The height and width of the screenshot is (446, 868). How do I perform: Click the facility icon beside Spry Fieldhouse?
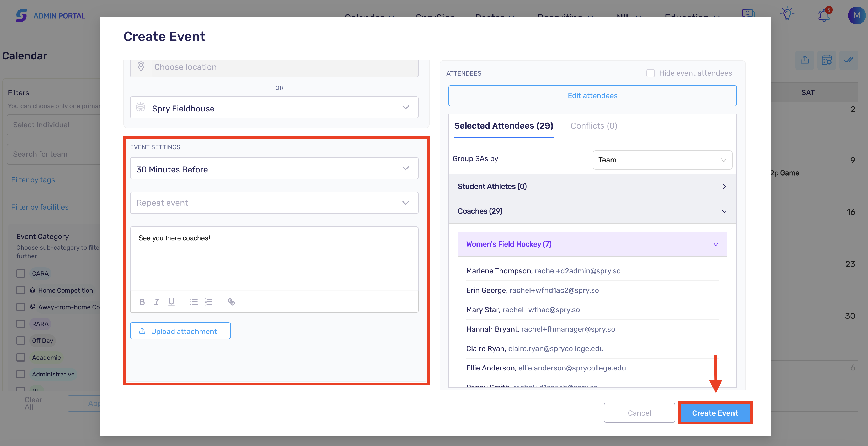point(141,108)
